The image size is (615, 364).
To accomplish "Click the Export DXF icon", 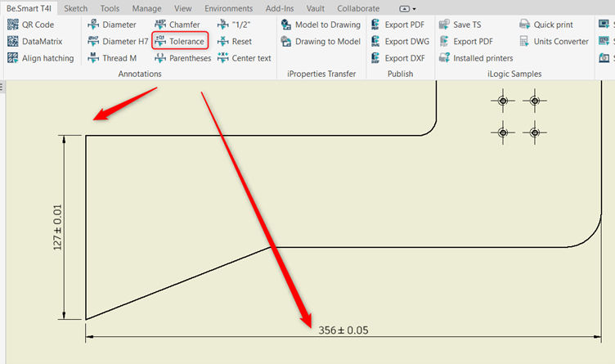I will [x=375, y=58].
